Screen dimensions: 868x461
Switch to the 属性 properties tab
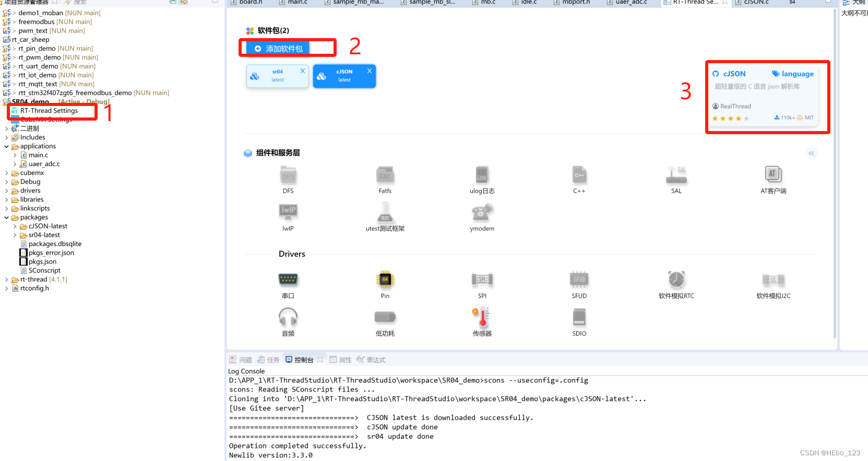tap(340, 360)
